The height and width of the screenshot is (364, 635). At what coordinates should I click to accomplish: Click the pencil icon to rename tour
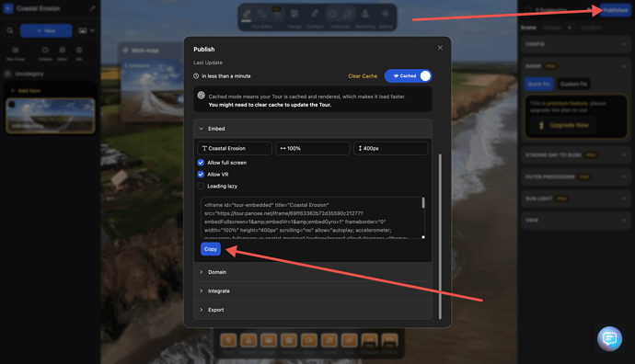(92, 8)
